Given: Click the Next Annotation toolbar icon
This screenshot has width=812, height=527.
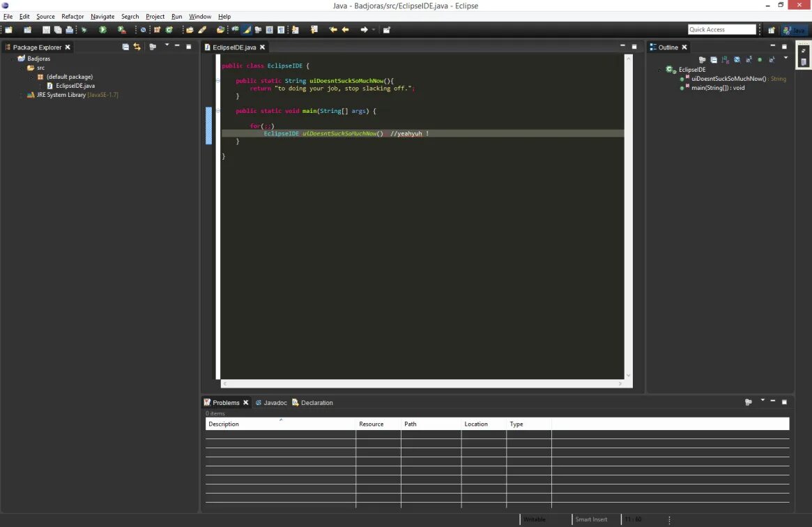Looking at the screenshot, I should 296,30.
